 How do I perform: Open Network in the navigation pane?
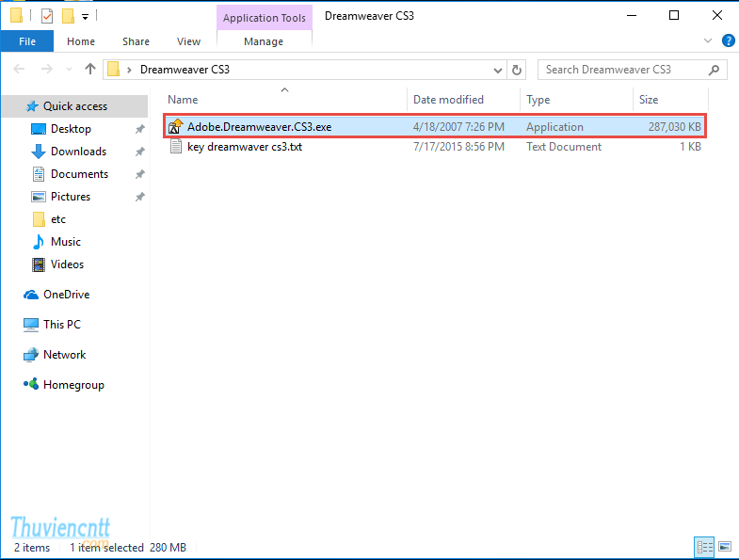[x=64, y=355]
